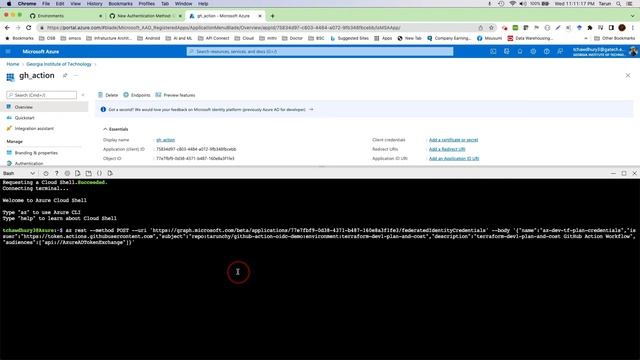Open Cloud Shell settings gear
The height and width of the screenshot is (360, 640).
(67, 173)
